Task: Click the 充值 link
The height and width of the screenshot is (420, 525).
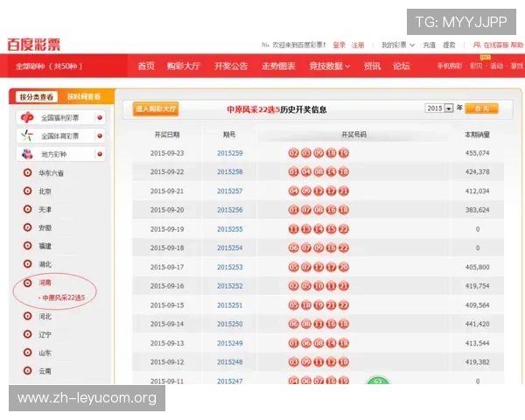Action: pyautogui.click(x=430, y=45)
